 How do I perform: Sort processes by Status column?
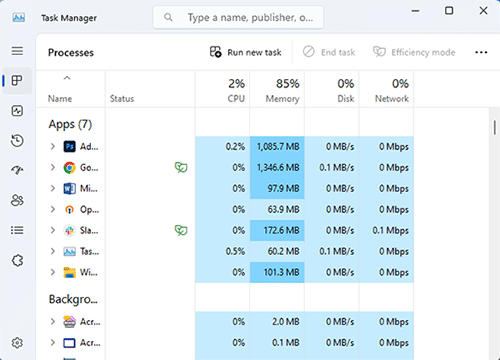(x=150, y=89)
